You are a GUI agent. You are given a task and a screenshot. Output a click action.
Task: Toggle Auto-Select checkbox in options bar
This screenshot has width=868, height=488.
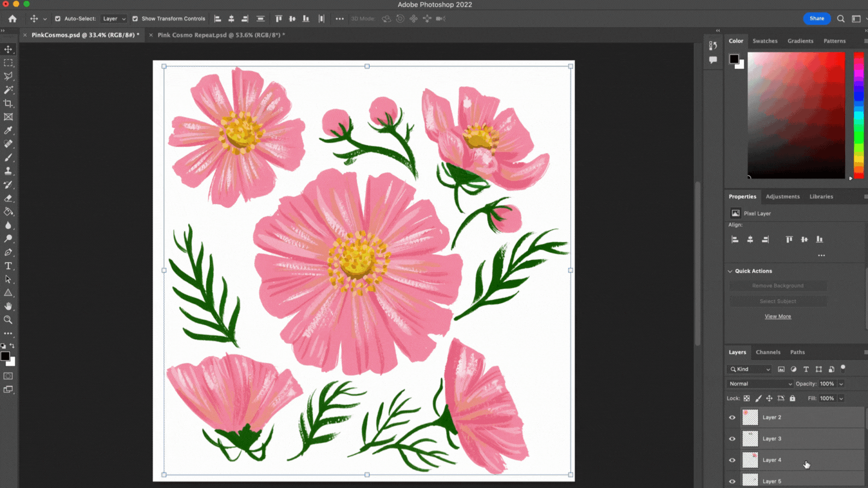click(x=57, y=18)
